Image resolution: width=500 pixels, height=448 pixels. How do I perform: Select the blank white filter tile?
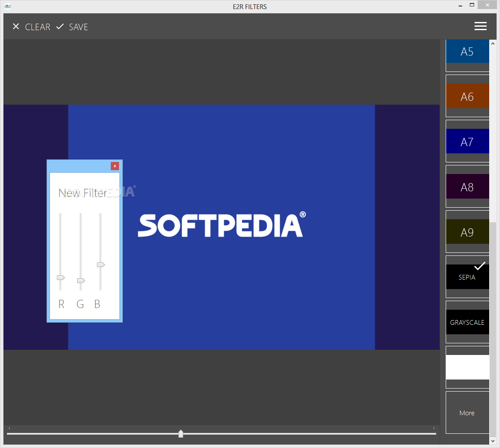(x=467, y=367)
